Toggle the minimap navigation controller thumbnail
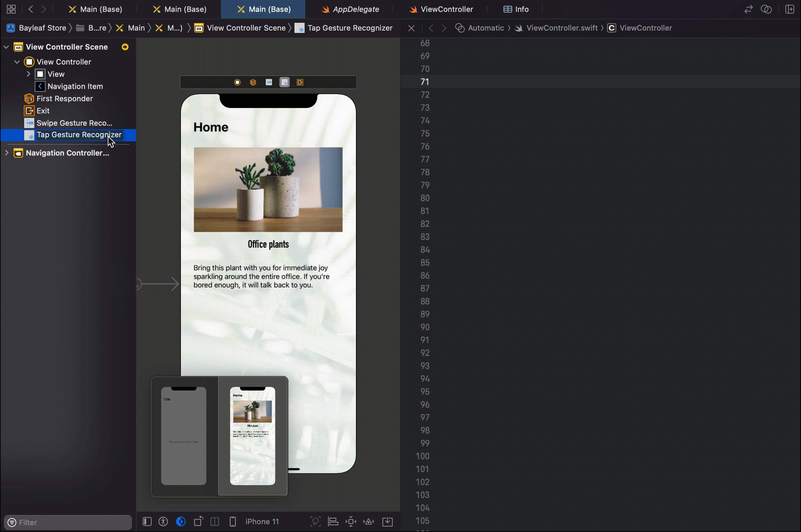 point(184,436)
